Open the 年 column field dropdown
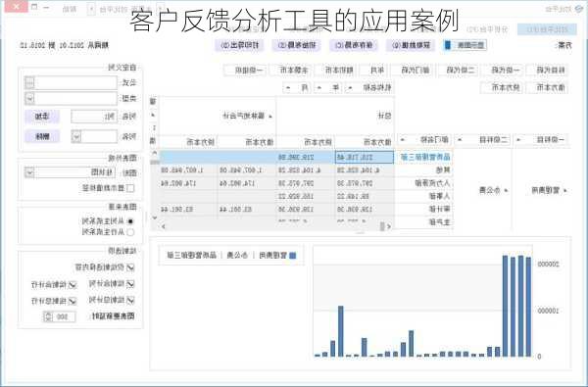 click(x=319, y=88)
